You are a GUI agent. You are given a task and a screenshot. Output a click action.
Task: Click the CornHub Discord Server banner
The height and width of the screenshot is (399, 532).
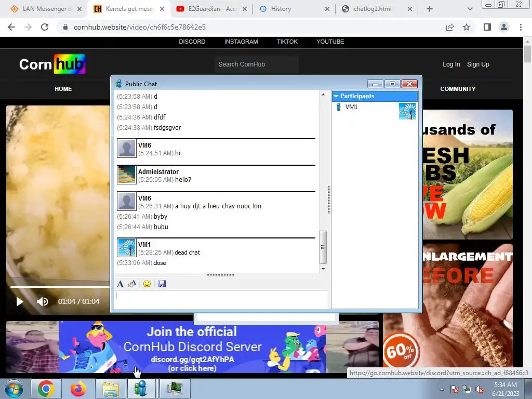pyautogui.click(x=192, y=347)
